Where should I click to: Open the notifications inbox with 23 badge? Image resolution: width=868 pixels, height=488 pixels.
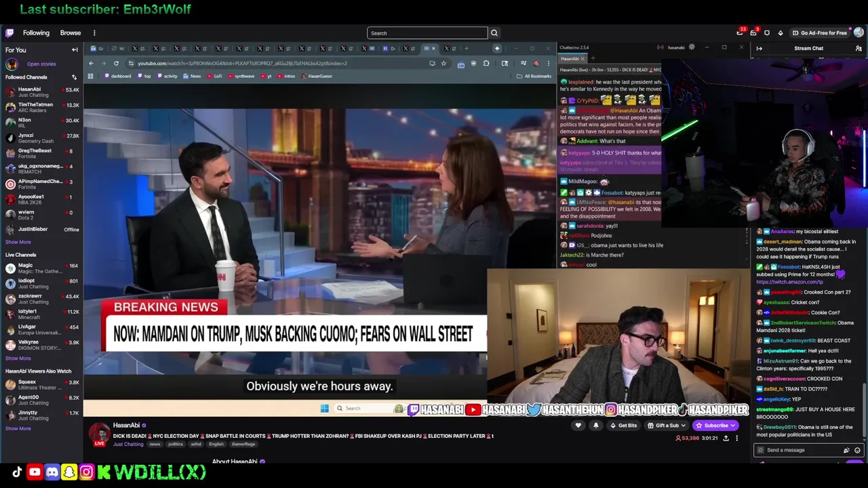(x=740, y=33)
